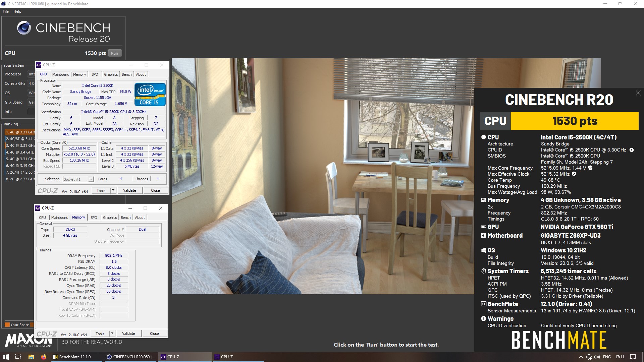Select ranking entry 7. 2C/4T @ 2.65

20,172
